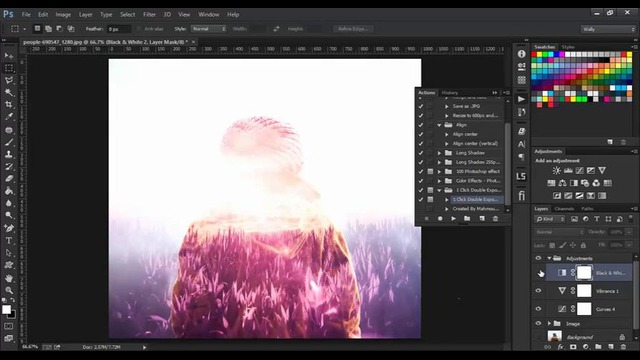
Task: Select the Rectangular Marquee tool in toolbox
Action: tap(9, 68)
